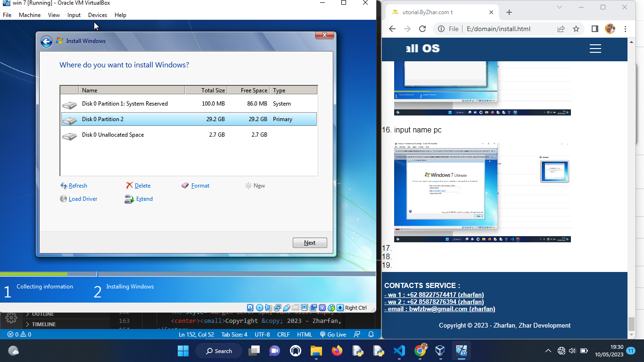Screen dimensions: 644x362
Task: Open Chrome three-dot menu
Action: [625, 29]
